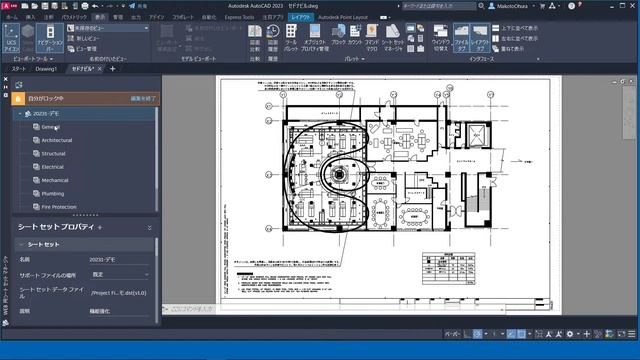Open the Tool Palettes button
Screen dimensions: 640x360
click(291, 38)
